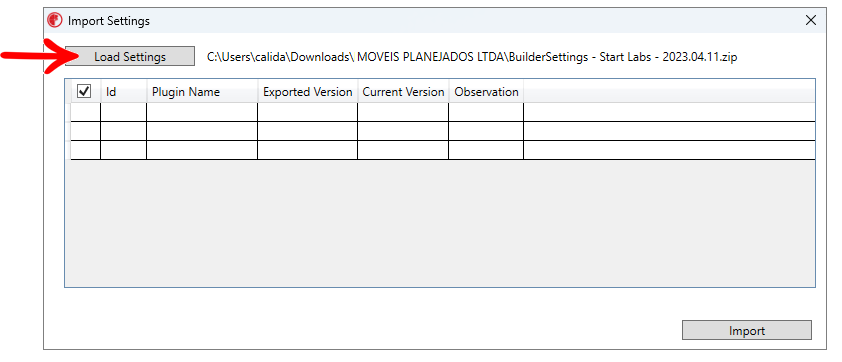Viewport: 842px width, 362px height.
Task: Click third row's Observation cell
Action: click(487, 150)
